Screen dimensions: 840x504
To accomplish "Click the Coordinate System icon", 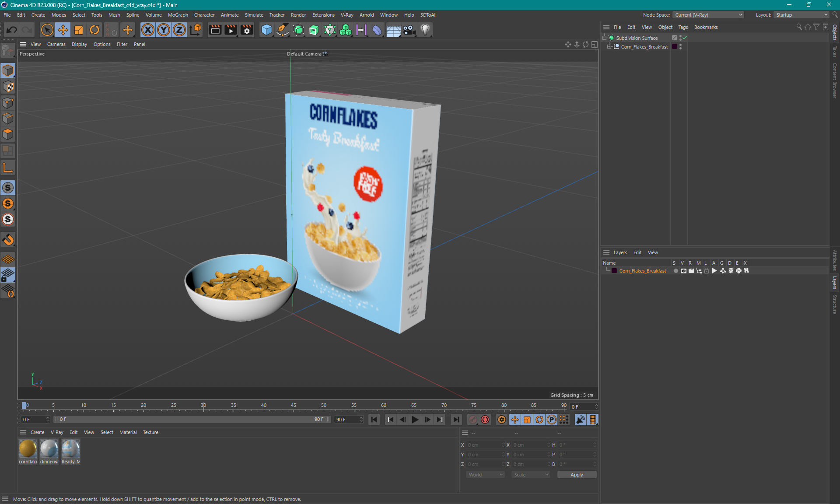I will point(196,30).
